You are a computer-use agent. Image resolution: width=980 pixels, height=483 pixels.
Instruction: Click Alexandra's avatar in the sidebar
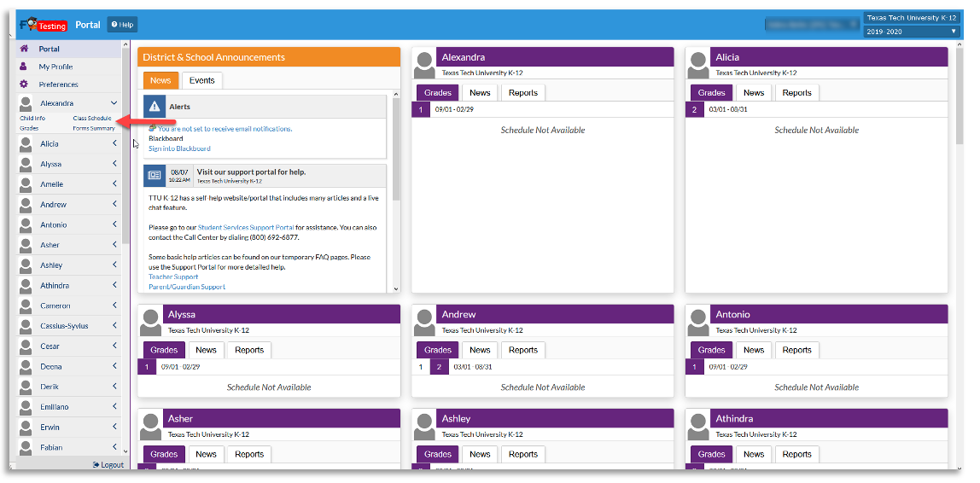click(x=26, y=103)
